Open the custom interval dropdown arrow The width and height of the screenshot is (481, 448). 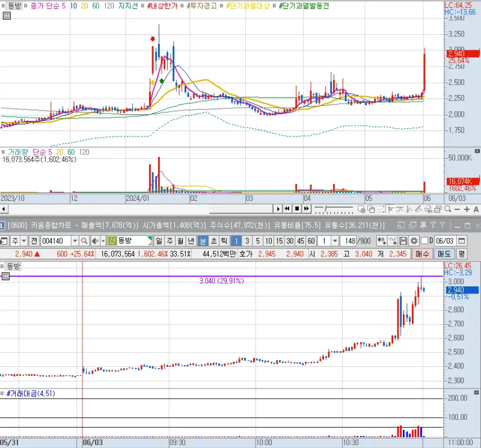pyautogui.click(x=335, y=241)
